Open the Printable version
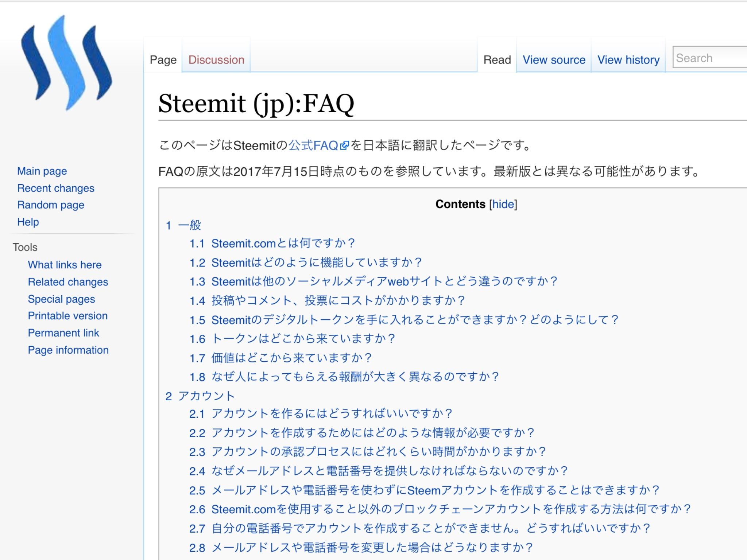 click(x=67, y=316)
